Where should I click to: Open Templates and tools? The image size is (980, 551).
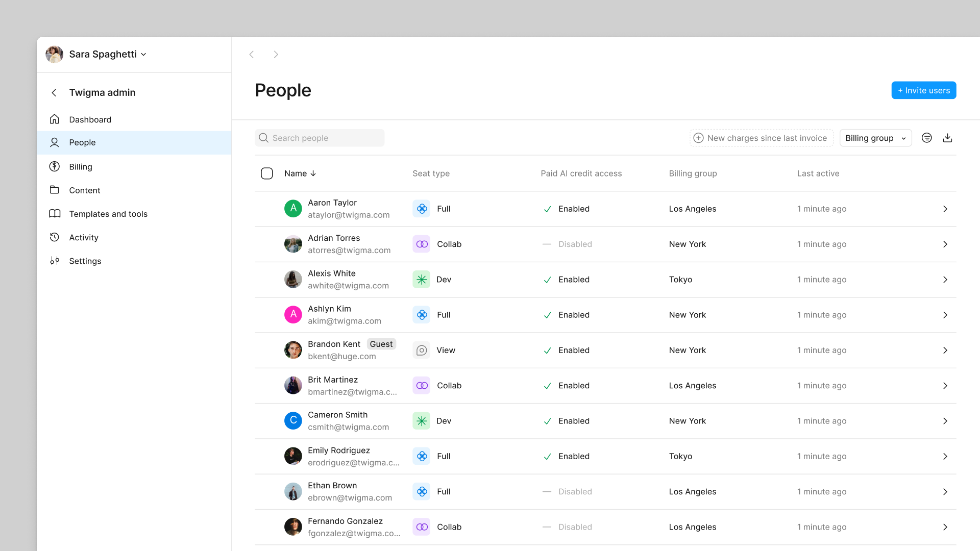tap(108, 214)
